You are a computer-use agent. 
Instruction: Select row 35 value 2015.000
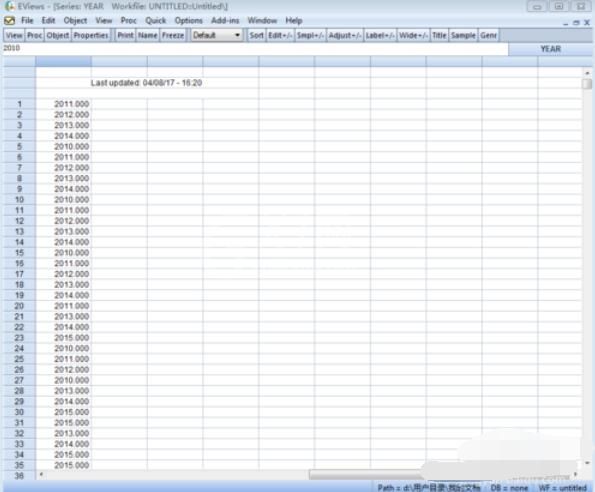point(63,465)
